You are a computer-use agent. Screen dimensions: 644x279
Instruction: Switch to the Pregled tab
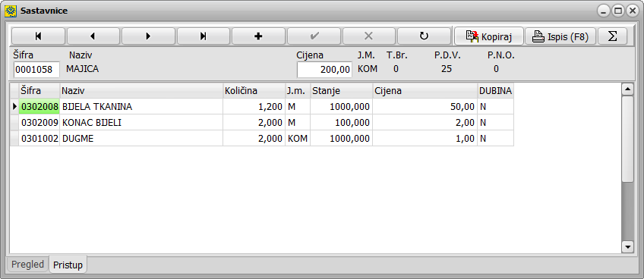[27, 265]
